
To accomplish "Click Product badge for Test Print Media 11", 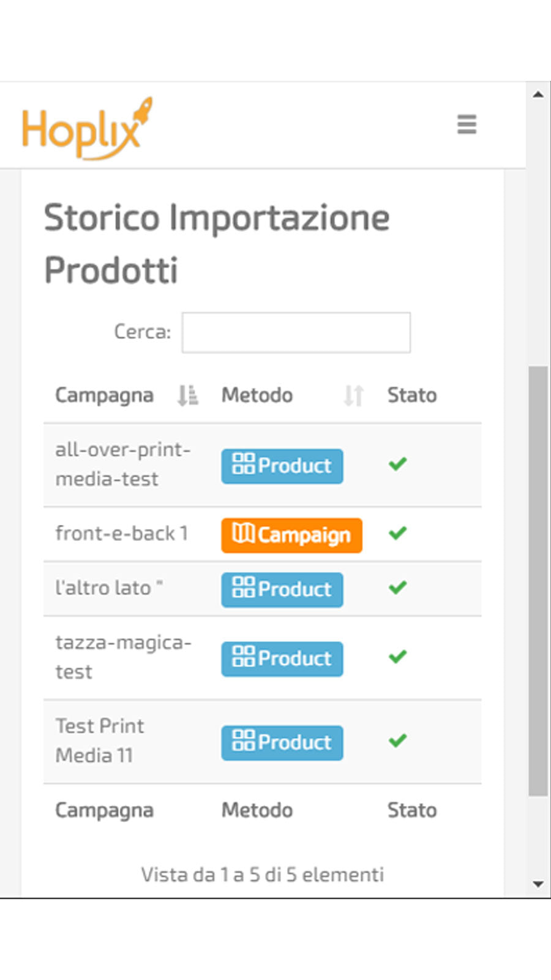I will (282, 743).
